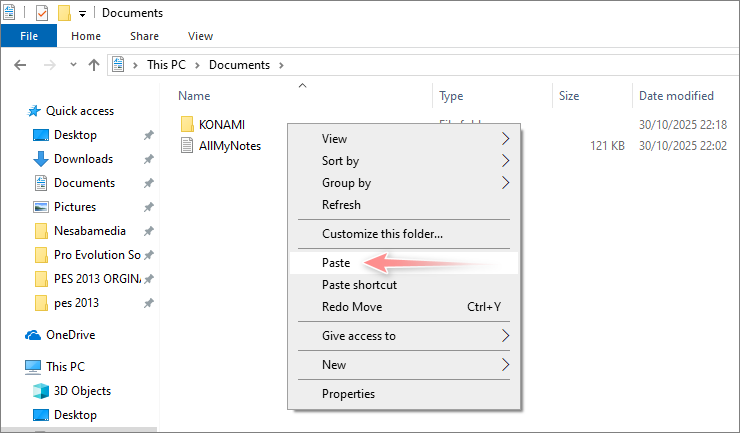Screen dimensions: 740x433
Task: Open the File ribbon tab
Action: coord(29,36)
